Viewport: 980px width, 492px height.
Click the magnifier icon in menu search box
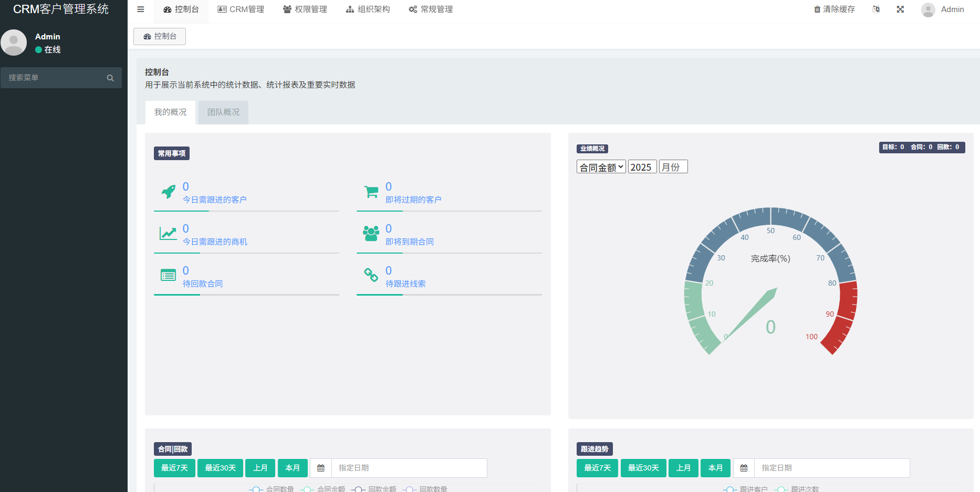point(110,78)
